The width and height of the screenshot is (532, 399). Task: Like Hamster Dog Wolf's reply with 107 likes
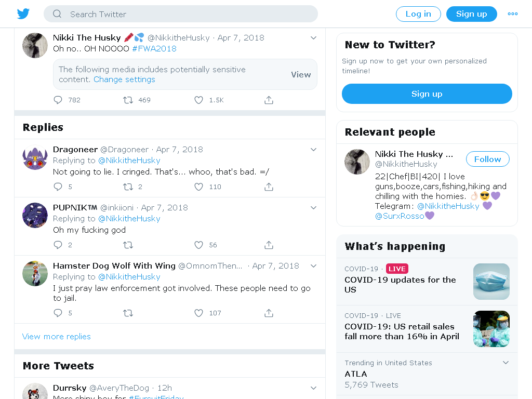(198, 313)
